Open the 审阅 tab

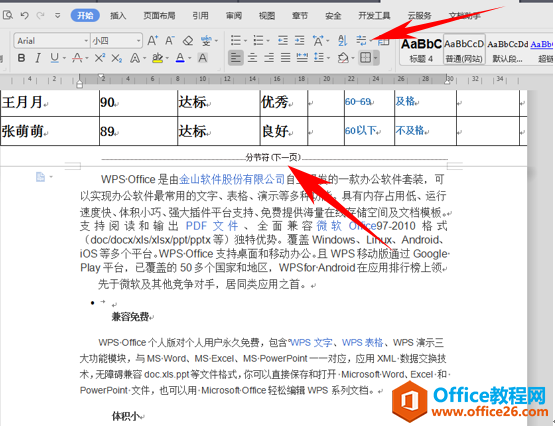[x=234, y=16]
